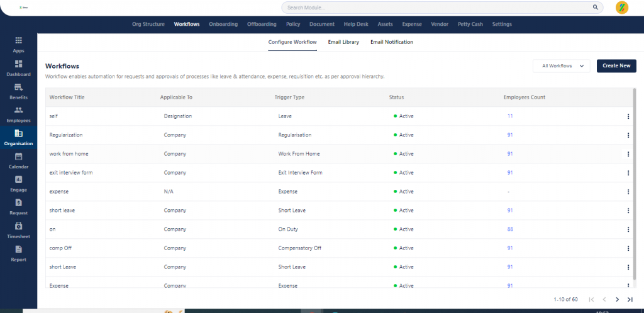Open the Vendor menu

click(440, 25)
